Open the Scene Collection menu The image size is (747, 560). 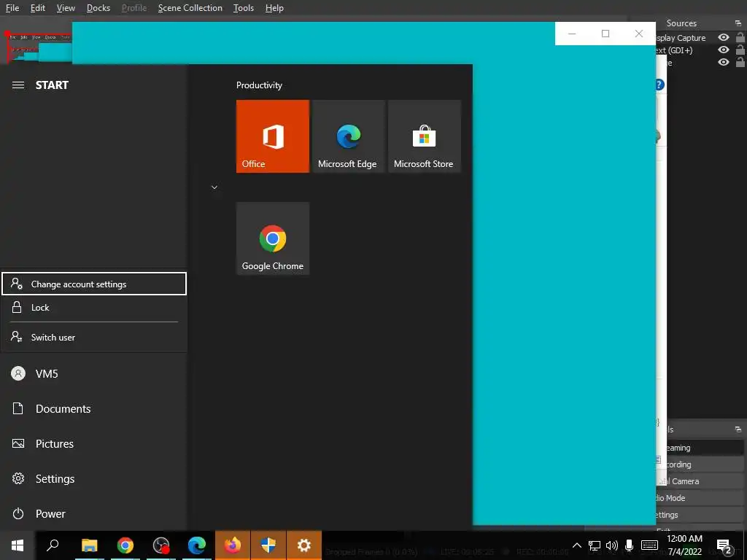tap(190, 7)
